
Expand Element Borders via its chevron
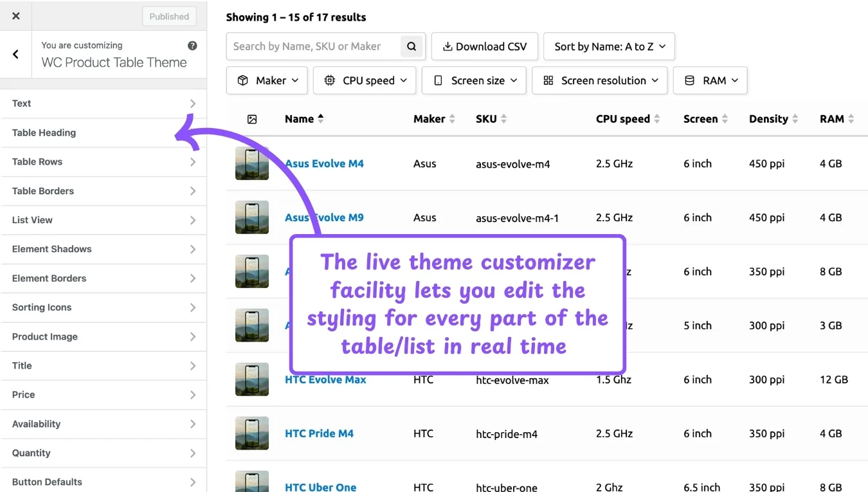[x=193, y=278]
